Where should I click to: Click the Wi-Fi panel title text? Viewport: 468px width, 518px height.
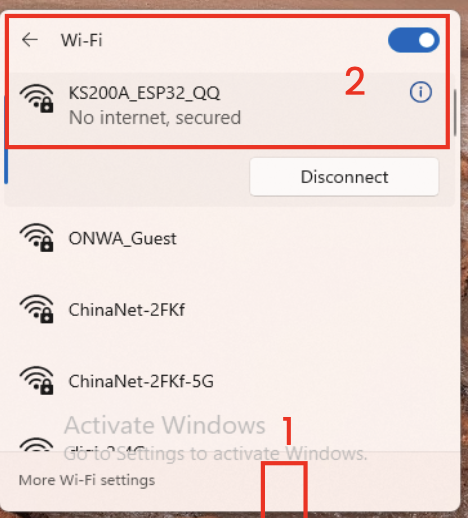[82, 40]
